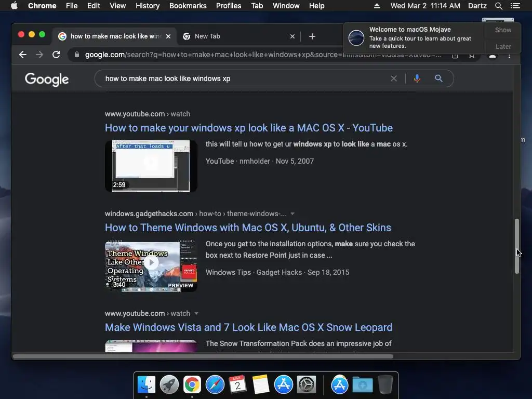Open the Tab menu
Screen dimensions: 532x399
(257, 6)
